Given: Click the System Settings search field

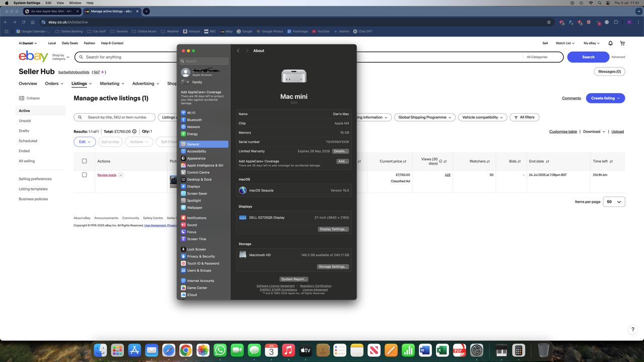Looking at the screenshot, I should coord(203,60).
